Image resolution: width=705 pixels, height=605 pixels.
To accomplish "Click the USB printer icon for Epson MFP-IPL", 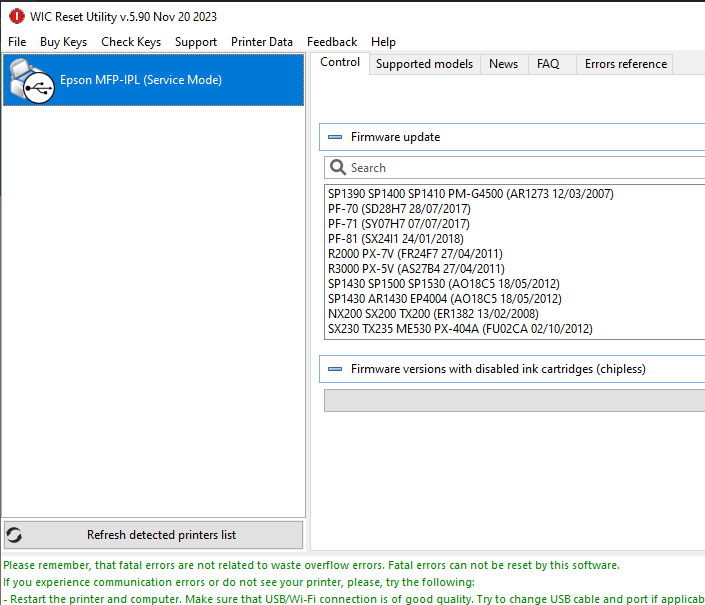I will coord(31,81).
